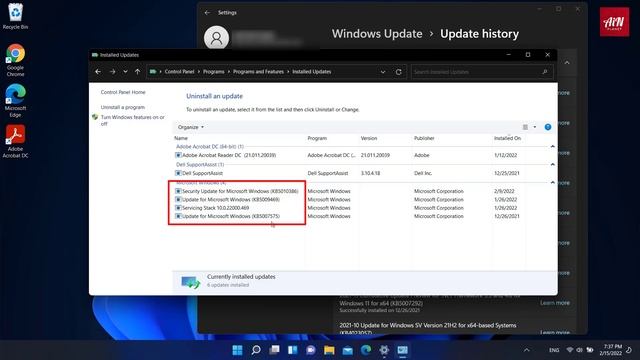Click Search Installed Updates field
The image size is (640, 360).
(x=482, y=72)
